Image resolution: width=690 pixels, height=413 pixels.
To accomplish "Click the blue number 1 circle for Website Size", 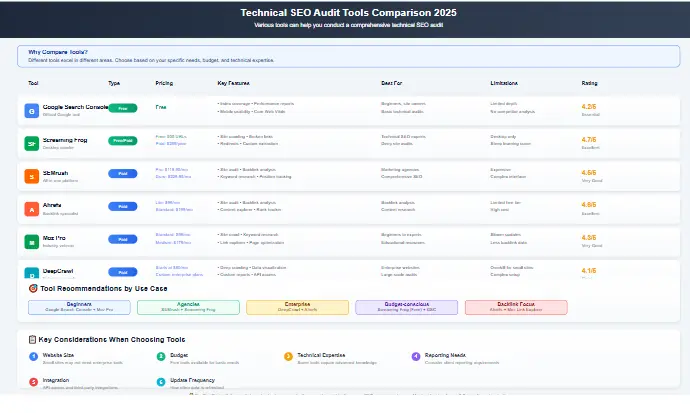I will pos(33,356).
